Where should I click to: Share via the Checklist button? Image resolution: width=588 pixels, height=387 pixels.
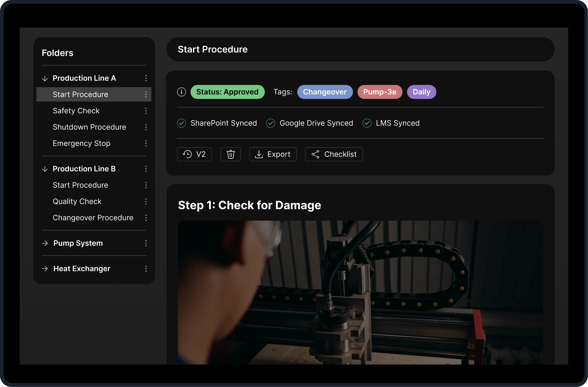tap(334, 154)
